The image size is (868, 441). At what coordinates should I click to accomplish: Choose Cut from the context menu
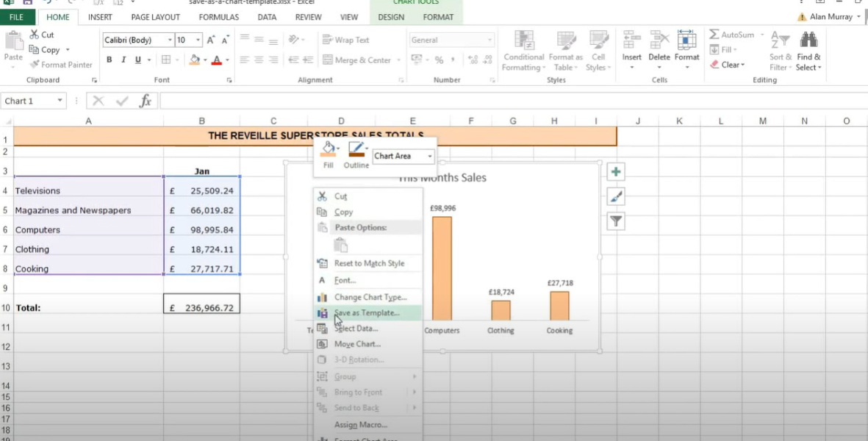367,196
